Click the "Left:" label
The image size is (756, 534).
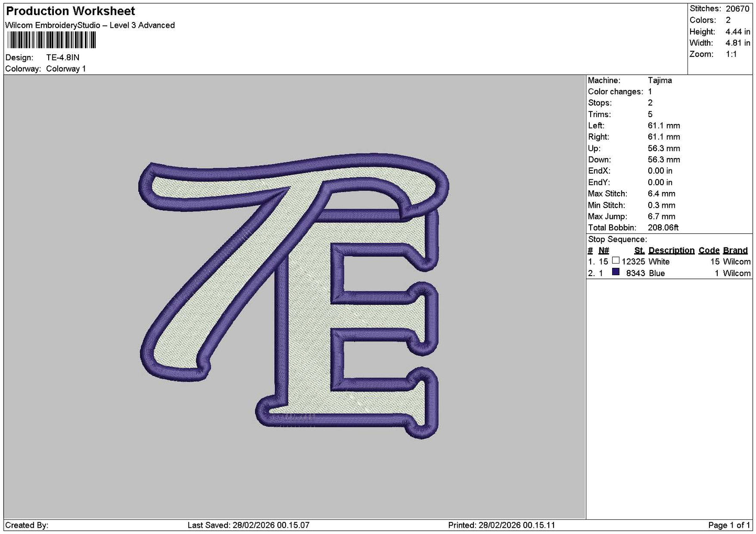tap(596, 126)
